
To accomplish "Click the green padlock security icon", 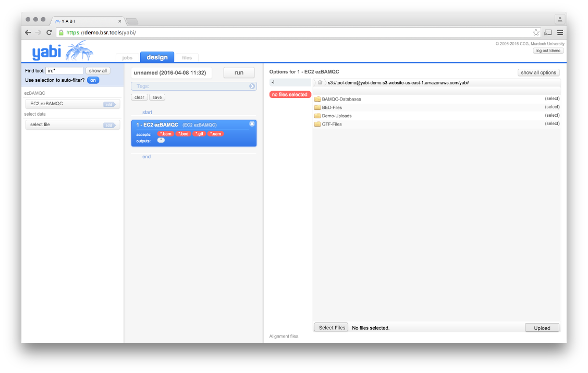I will click(61, 33).
